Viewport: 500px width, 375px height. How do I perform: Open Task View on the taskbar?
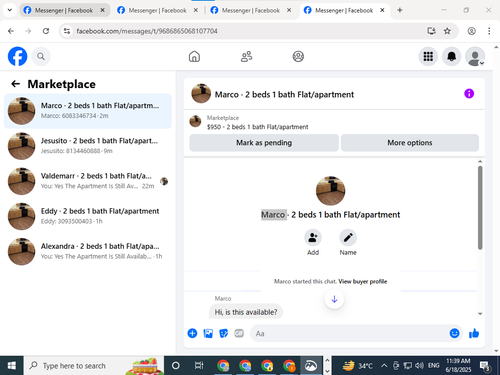pyautogui.click(x=199, y=366)
